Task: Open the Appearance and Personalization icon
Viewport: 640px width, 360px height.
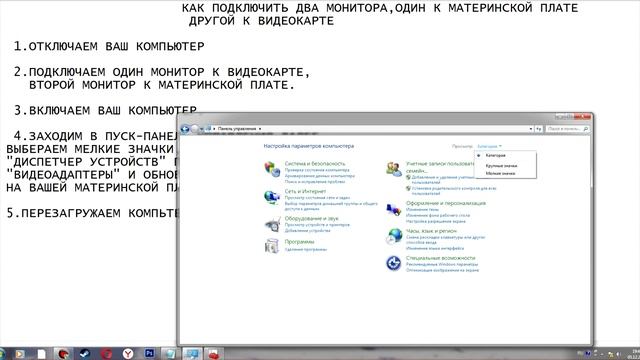Action: [x=394, y=209]
